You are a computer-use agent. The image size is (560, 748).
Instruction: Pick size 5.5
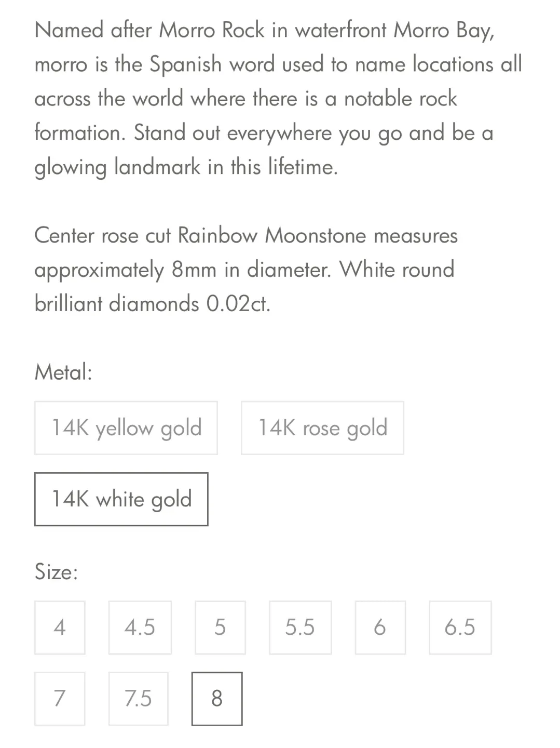coord(300,627)
